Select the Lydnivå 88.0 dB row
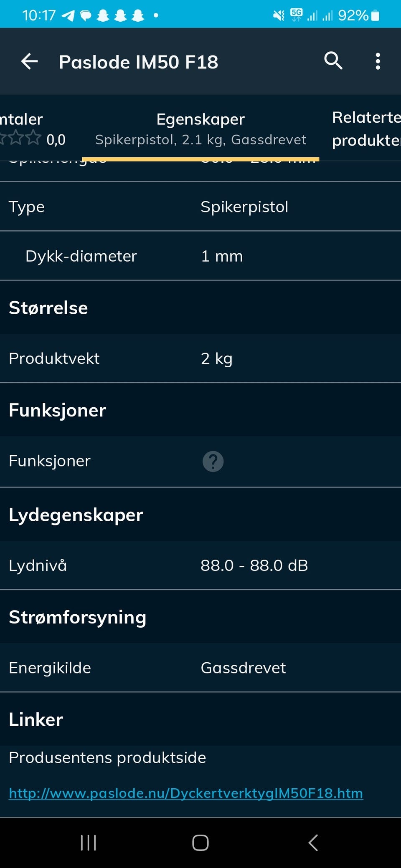The height and width of the screenshot is (868, 401). click(x=200, y=565)
